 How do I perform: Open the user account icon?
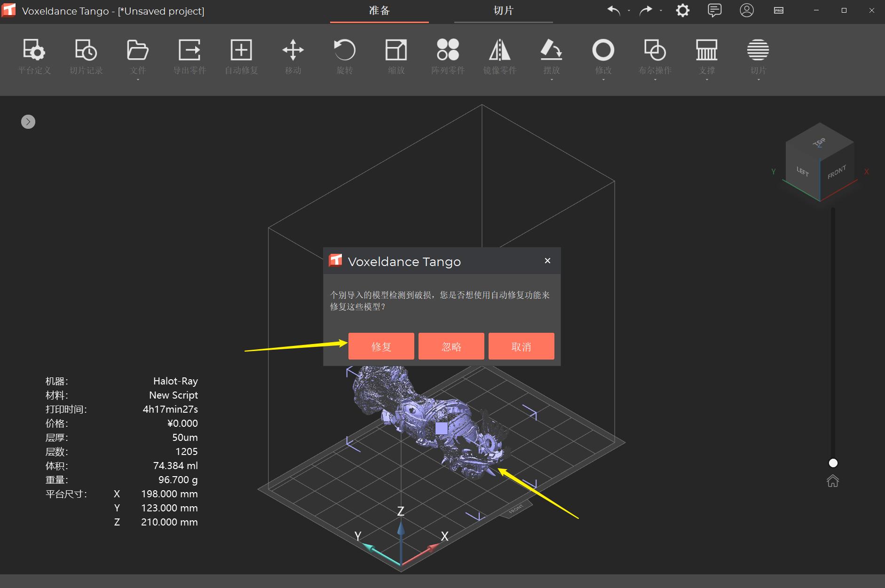click(747, 10)
